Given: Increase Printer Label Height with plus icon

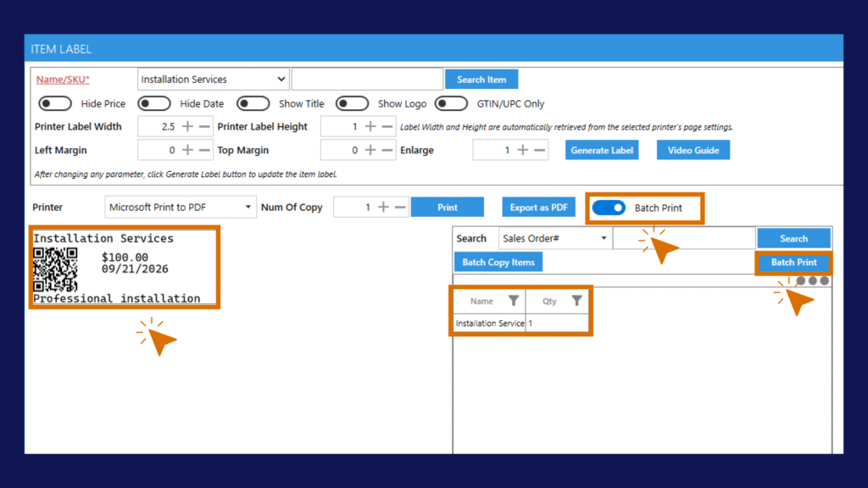Looking at the screenshot, I should click(370, 127).
